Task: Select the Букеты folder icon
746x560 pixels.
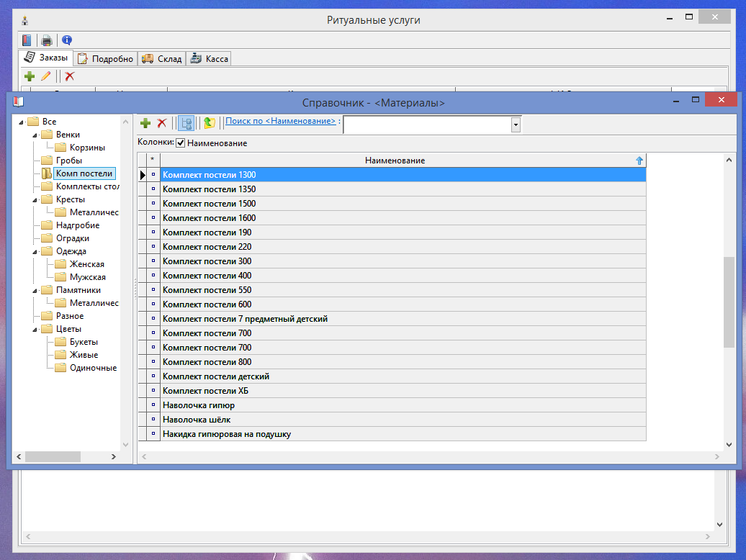Action: tap(60, 342)
